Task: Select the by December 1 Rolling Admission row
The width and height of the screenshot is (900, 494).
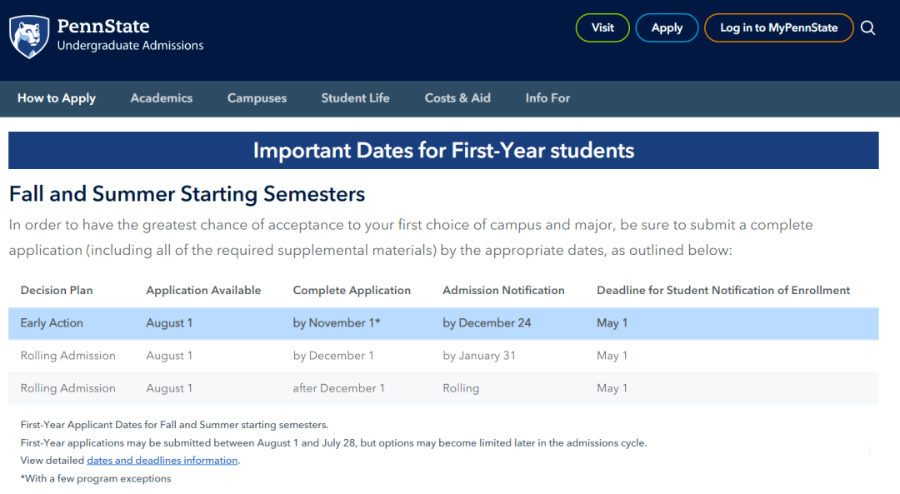Action: pyautogui.click(x=443, y=356)
